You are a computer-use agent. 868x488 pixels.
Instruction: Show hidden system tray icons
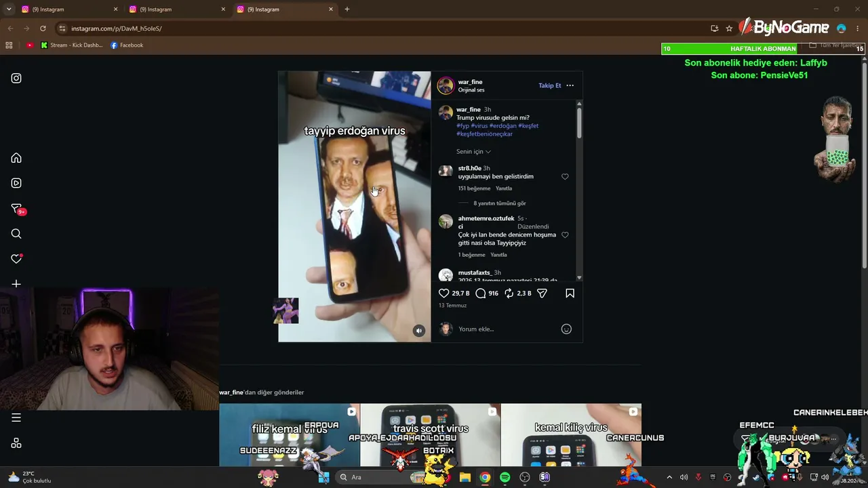(x=669, y=477)
